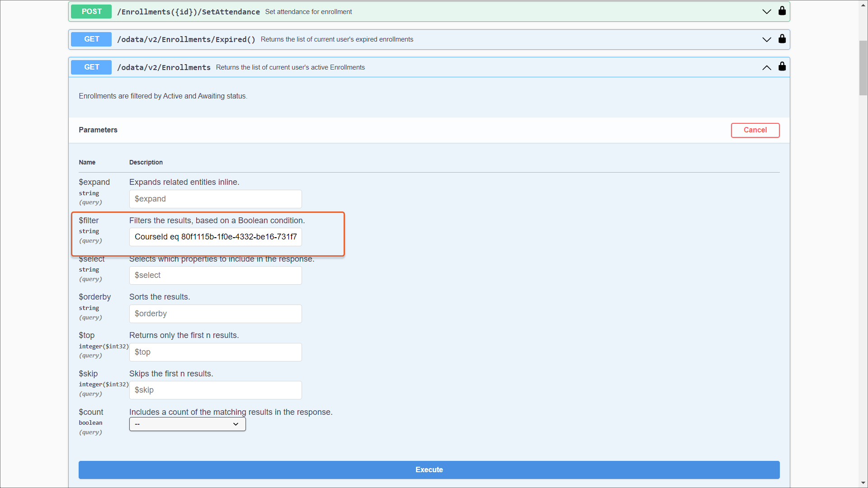The image size is (868, 488).
Task: Focus the $orderby text box
Action: 215,314
